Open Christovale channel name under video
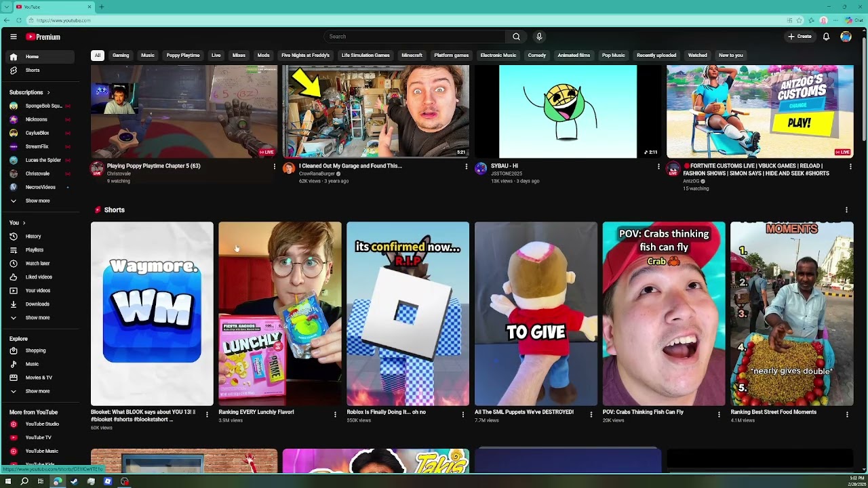This screenshot has height=488, width=868. point(119,174)
